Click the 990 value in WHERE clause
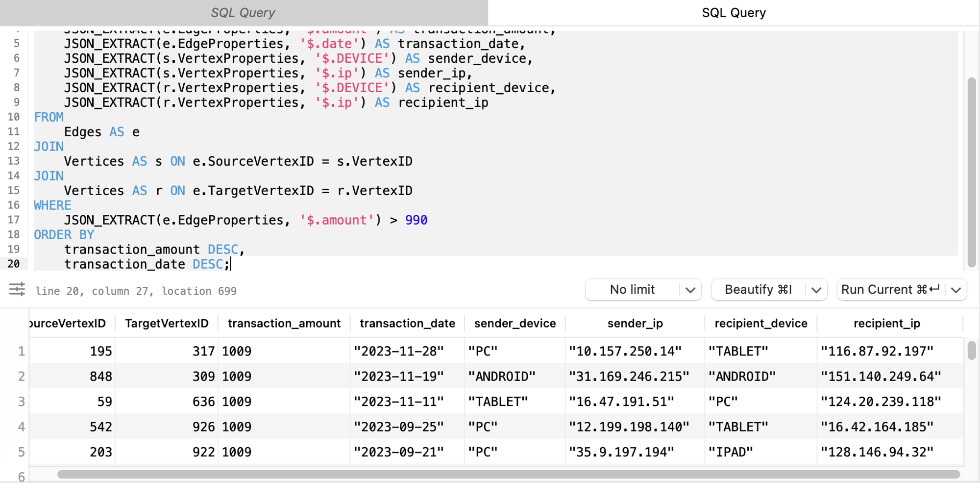980x483 pixels. tap(416, 220)
